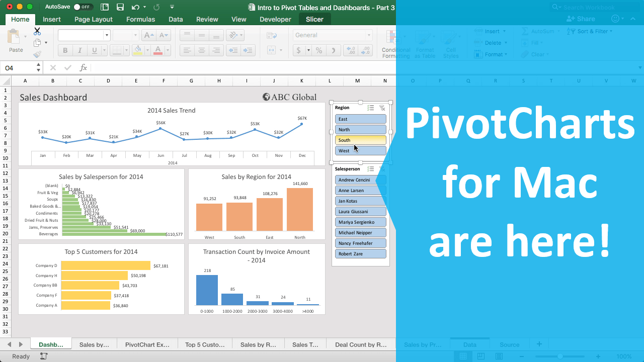
Task: Open the font name dropdown
Action: pyautogui.click(x=107, y=35)
